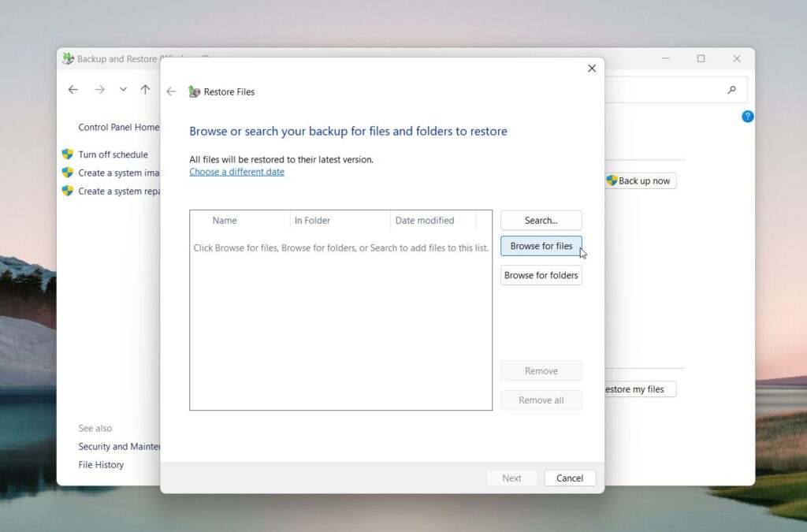Click the shield icon beside Create a system image
Image resolution: width=807 pixels, height=532 pixels.
(x=67, y=173)
